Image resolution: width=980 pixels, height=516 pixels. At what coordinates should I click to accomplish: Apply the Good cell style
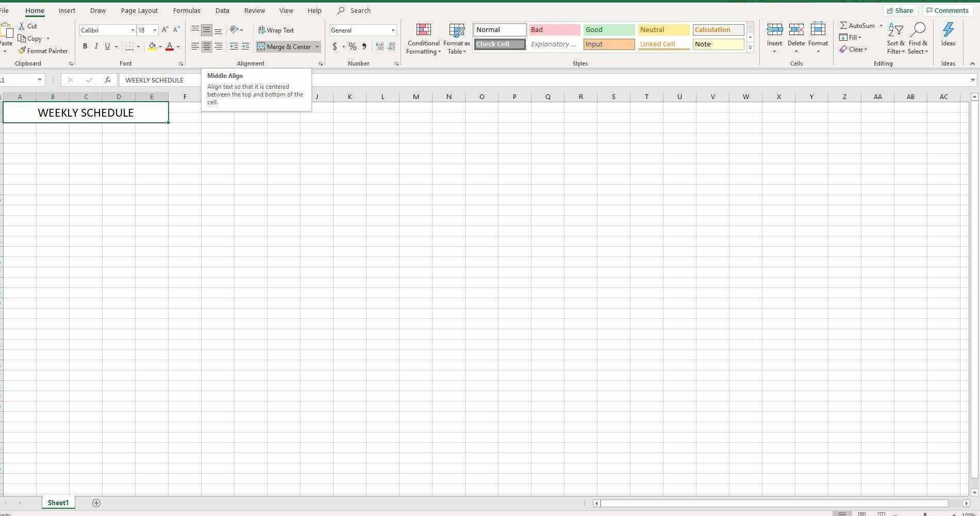609,30
